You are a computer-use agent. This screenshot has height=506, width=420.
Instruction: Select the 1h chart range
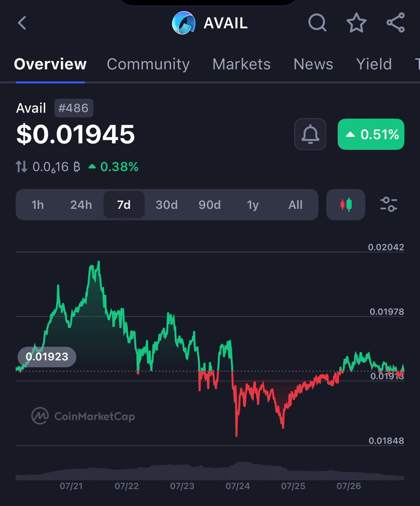point(37,205)
